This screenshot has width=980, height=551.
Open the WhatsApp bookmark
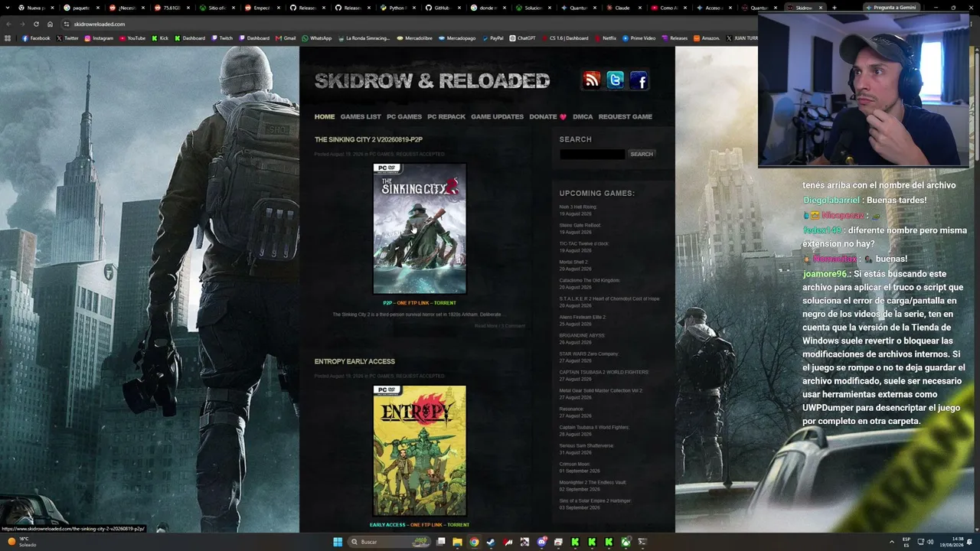coord(317,38)
